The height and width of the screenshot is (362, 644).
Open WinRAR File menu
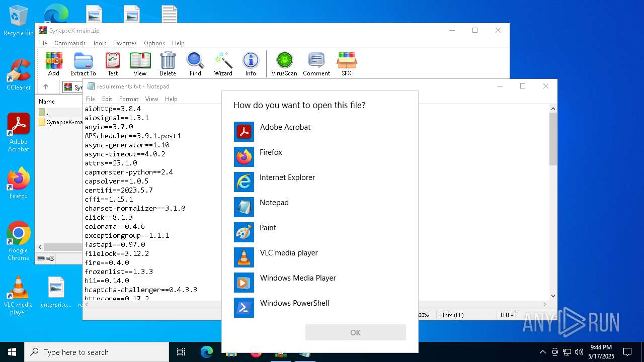tap(43, 43)
